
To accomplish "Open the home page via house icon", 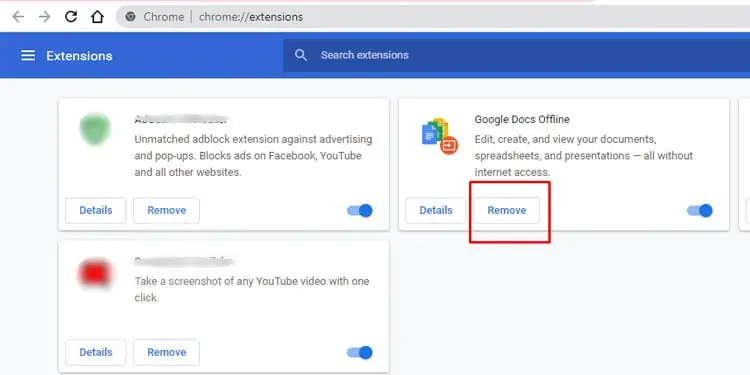I will tap(97, 17).
